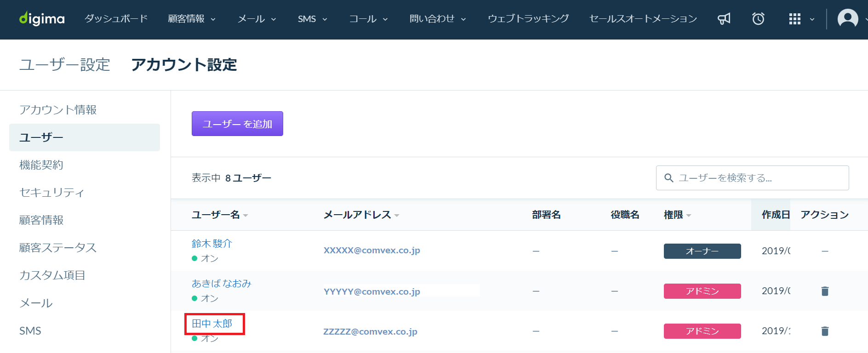Expand the コール top menu
This screenshot has width=868, height=353.
[368, 19]
